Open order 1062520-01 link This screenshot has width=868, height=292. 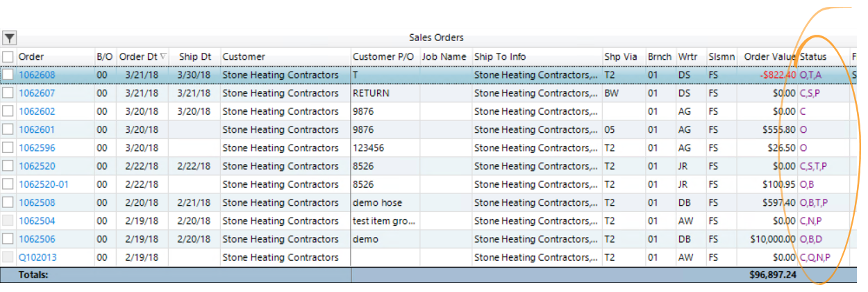click(x=43, y=184)
